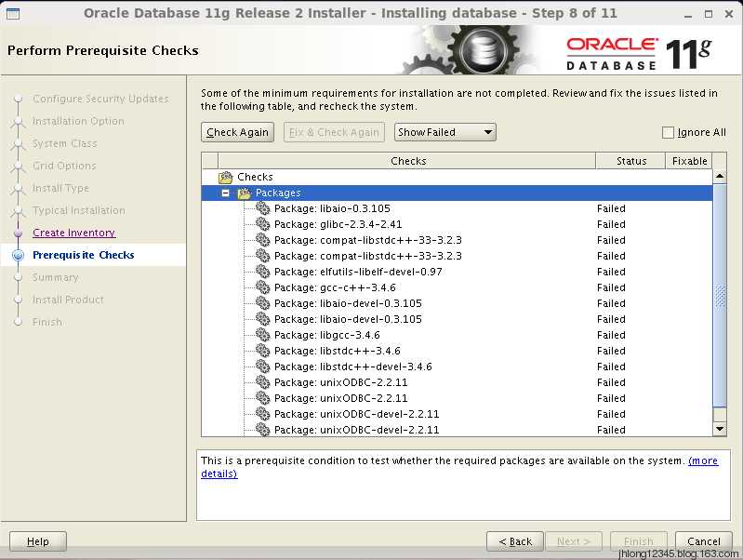Image resolution: width=743 pixels, height=560 pixels.
Task: Select row Package: glibc-2.3.4-2.41
Action: point(457,224)
